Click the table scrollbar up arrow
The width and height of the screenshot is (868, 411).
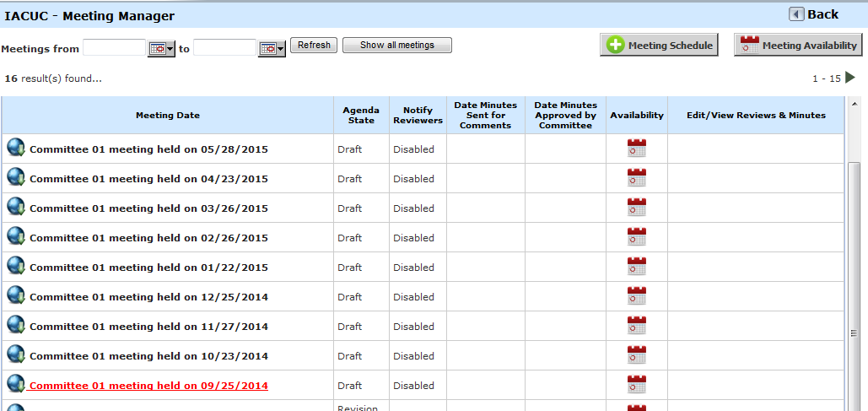click(855, 104)
